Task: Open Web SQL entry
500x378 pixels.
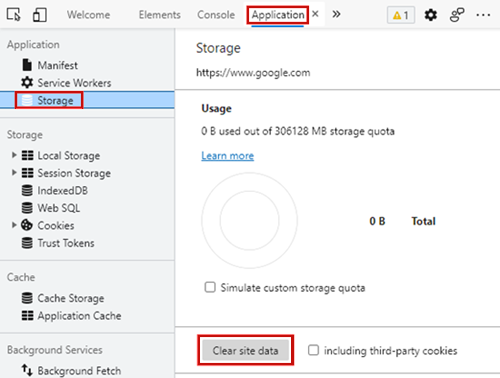Action: [x=59, y=208]
